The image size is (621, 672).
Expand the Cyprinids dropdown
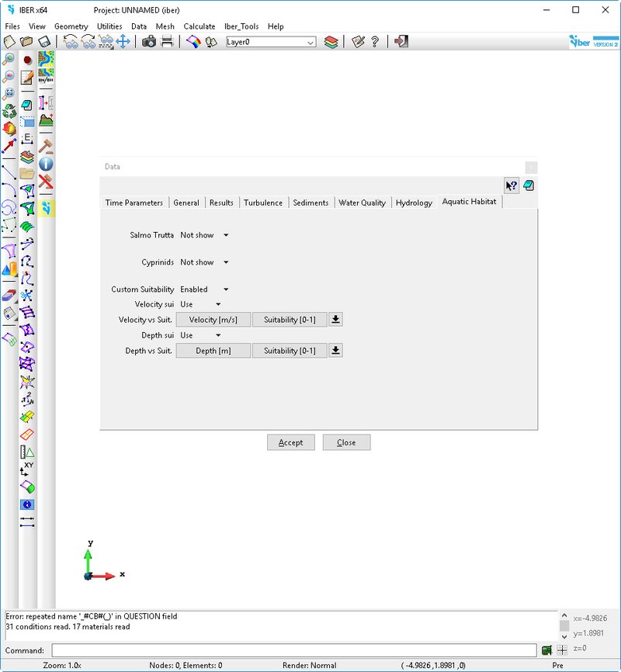click(204, 262)
